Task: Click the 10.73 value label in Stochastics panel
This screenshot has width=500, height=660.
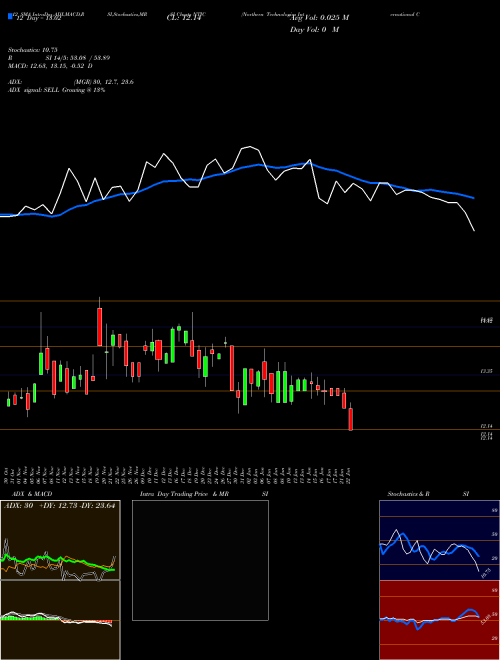Action: tap(486, 572)
